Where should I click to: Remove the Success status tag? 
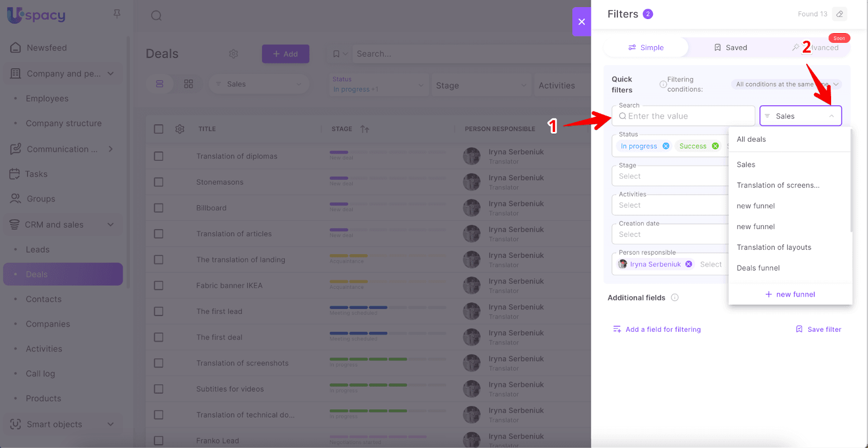coord(715,146)
